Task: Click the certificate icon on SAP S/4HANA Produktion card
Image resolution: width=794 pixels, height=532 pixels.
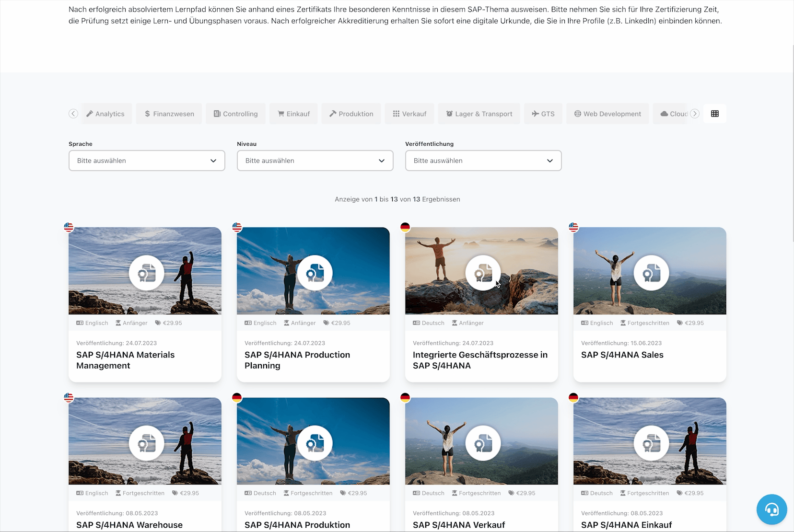Action: [315, 443]
